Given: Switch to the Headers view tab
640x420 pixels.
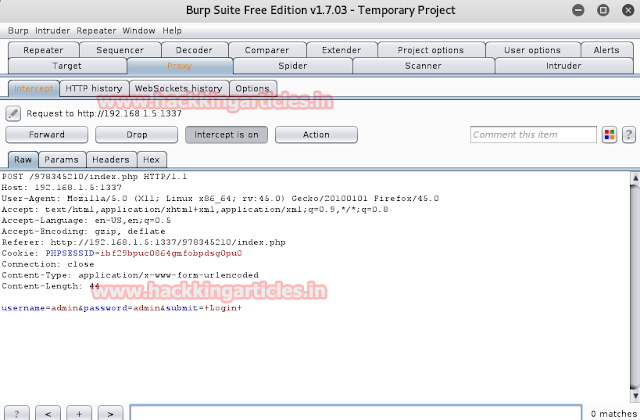Looking at the screenshot, I should click(x=111, y=160).
